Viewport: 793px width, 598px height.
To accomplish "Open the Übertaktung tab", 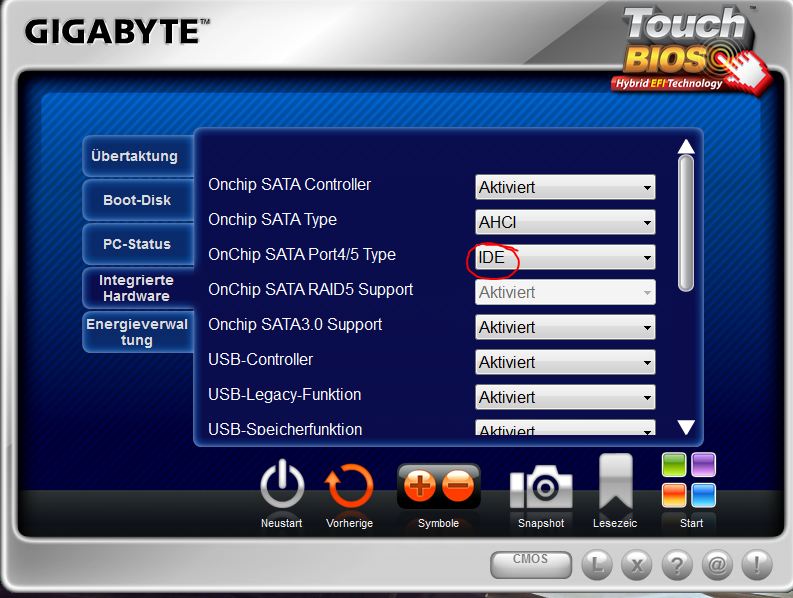I will 138,156.
